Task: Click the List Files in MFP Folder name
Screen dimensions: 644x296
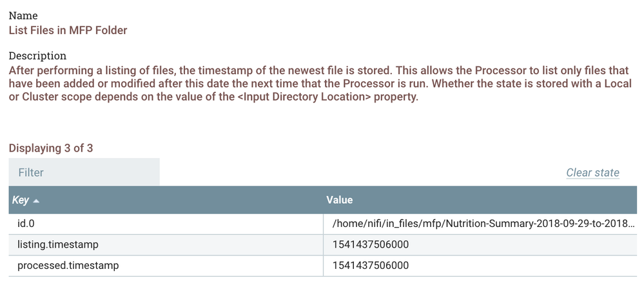Action: pos(68,29)
